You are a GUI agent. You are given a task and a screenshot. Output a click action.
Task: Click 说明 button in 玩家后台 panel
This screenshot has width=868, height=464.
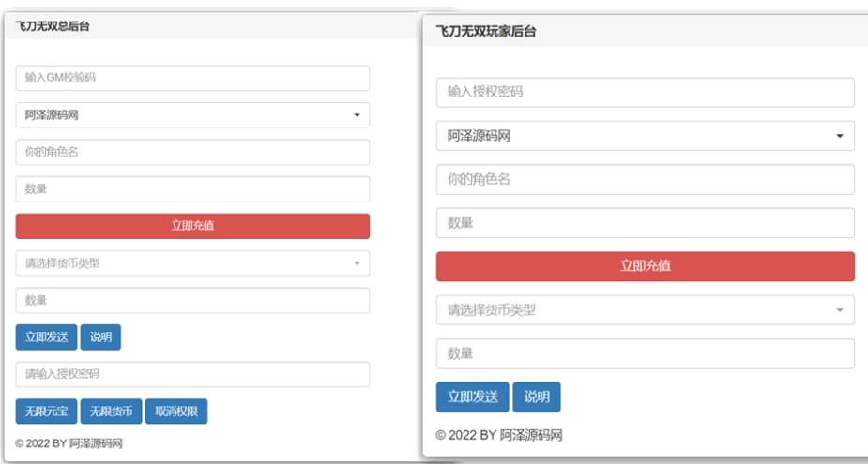pyautogui.click(x=537, y=397)
